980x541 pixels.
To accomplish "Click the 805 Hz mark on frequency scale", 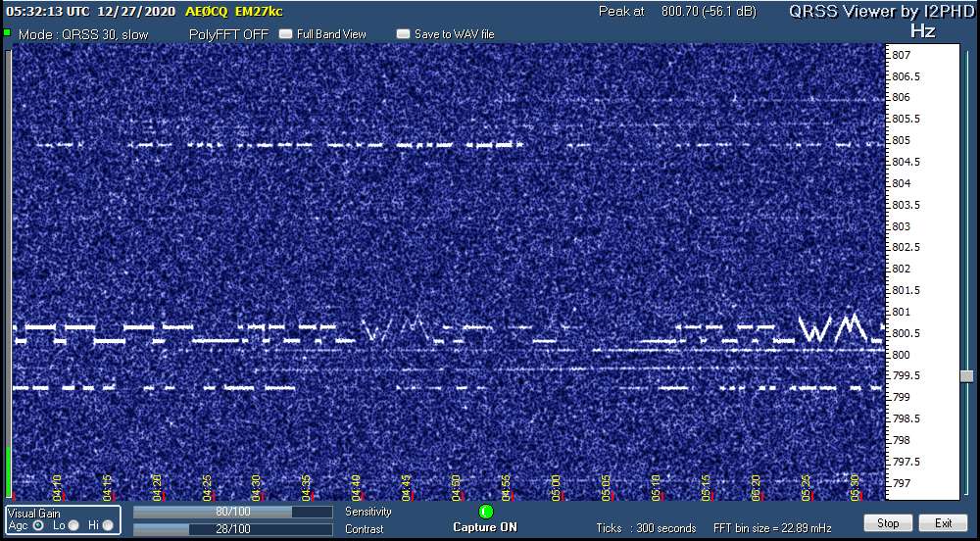I will click(x=900, y=140).
